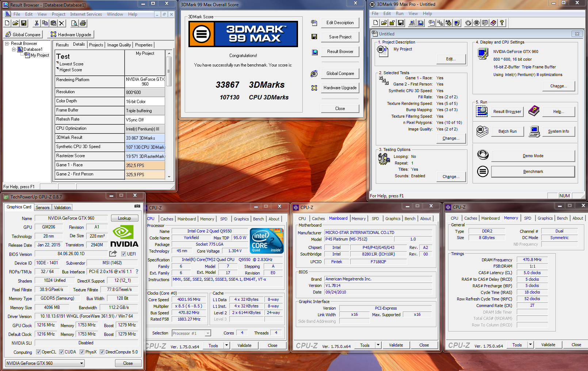Viewport: 588px width, 371px height.
Task: Click GPU-Z BIOS share arrow icon
Action: [113, 253]
